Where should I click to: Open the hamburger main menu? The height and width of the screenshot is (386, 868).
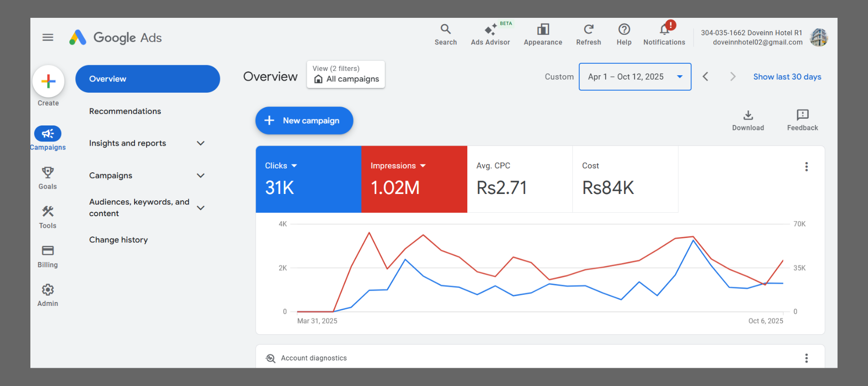pos(48,37)
